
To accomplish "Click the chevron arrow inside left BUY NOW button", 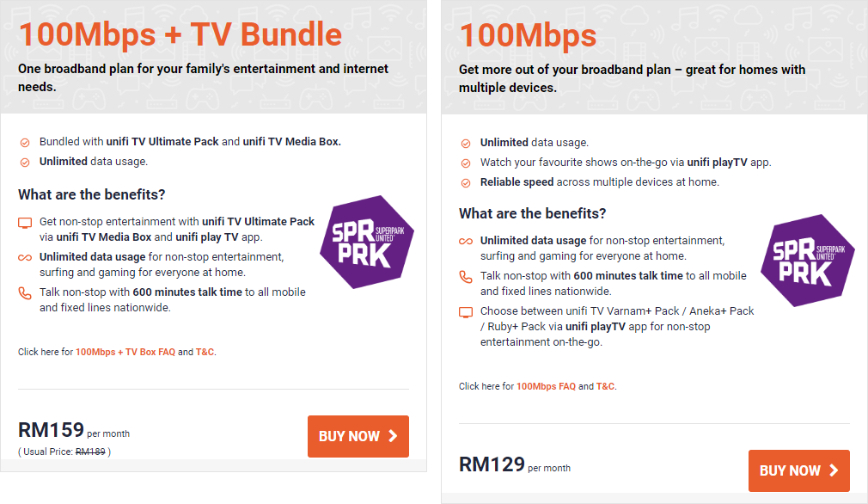I will pos(393,436).
